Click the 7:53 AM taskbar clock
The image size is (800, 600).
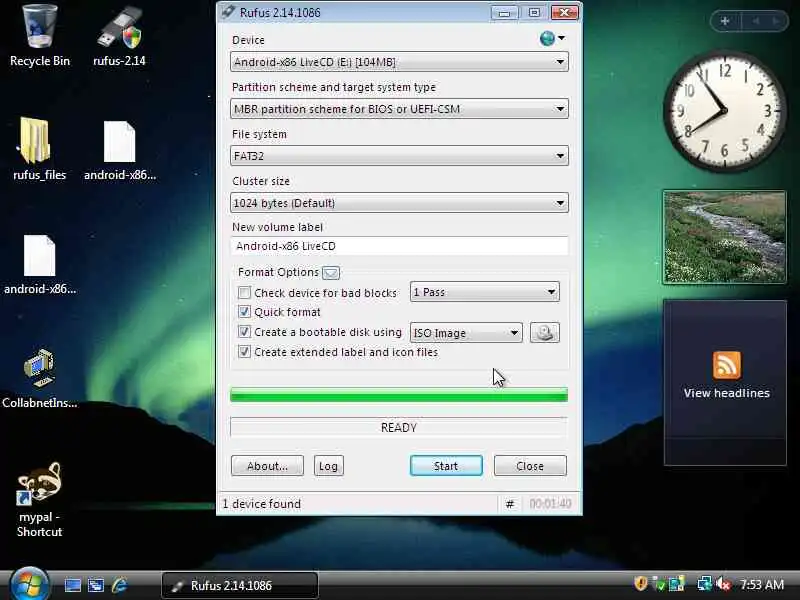pyautogui.click(x=762, y=584)
